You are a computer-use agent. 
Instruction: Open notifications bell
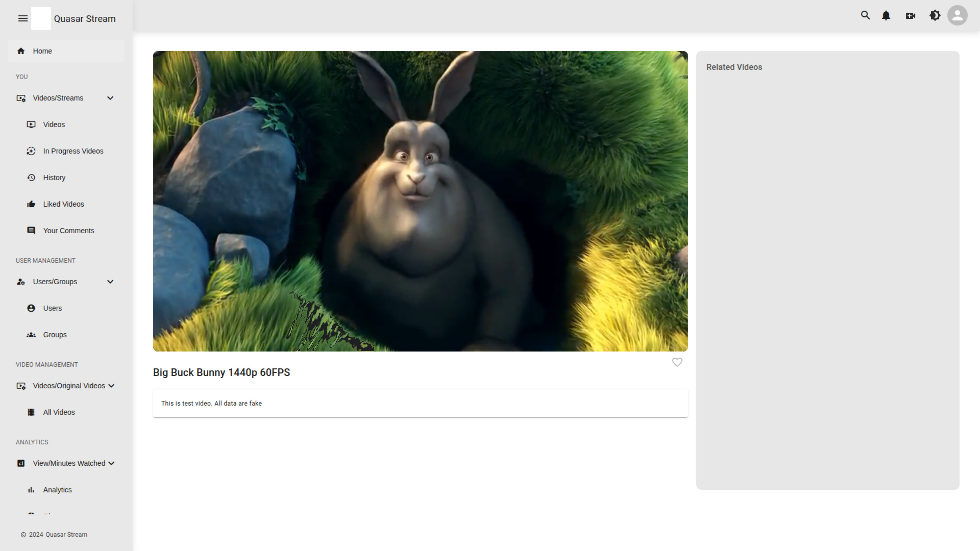pos(886,16)
